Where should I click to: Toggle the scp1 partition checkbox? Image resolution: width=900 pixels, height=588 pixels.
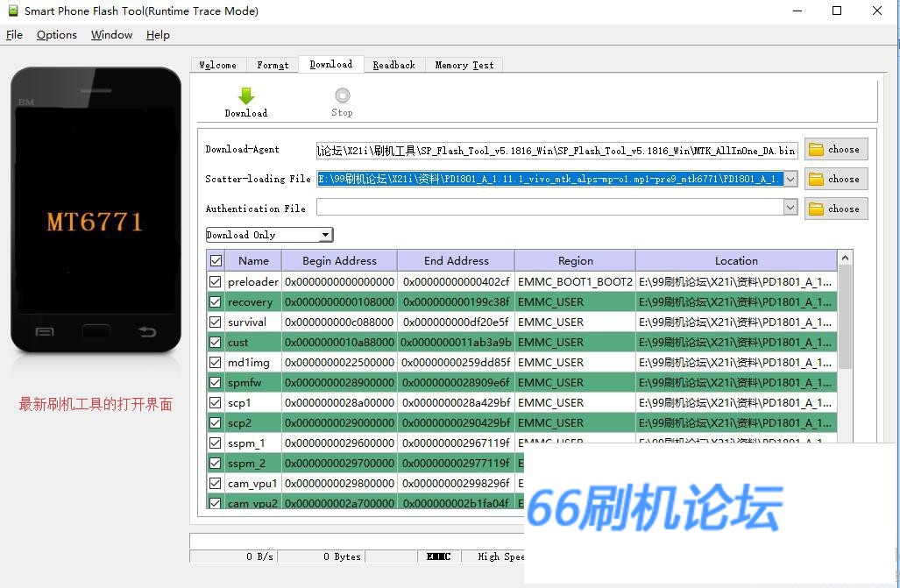216,402
